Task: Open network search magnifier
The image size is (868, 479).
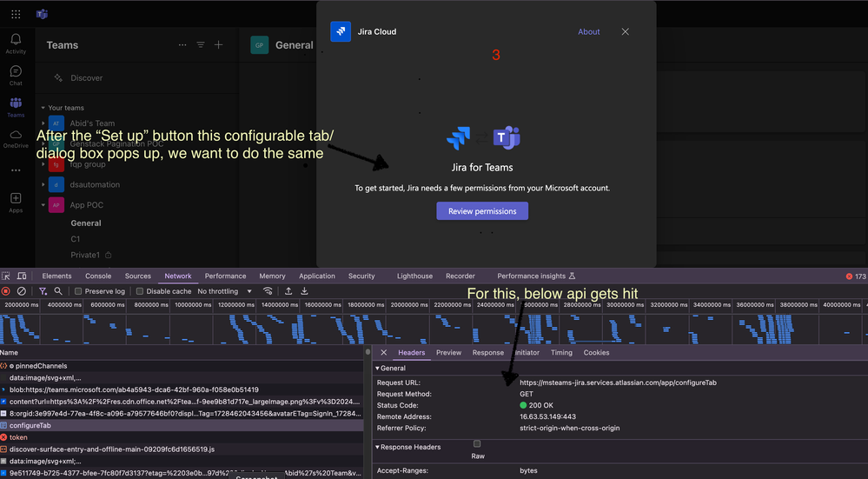Action: coord(58,291)
